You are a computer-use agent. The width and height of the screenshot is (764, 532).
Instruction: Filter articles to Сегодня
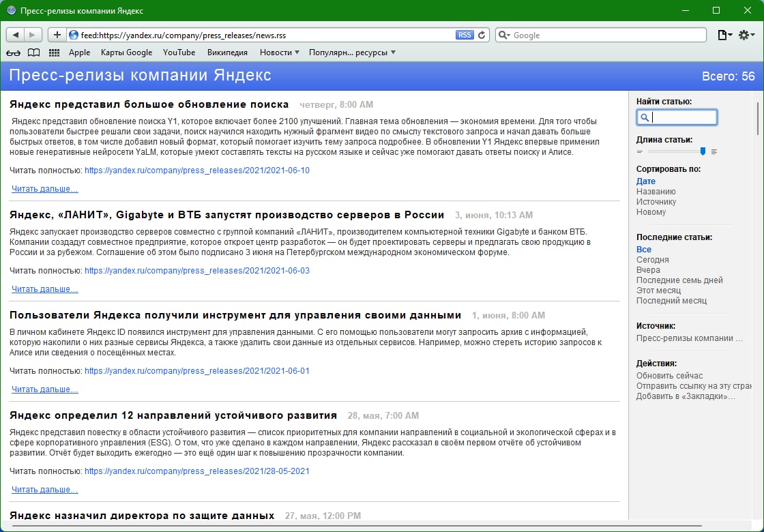652,260
